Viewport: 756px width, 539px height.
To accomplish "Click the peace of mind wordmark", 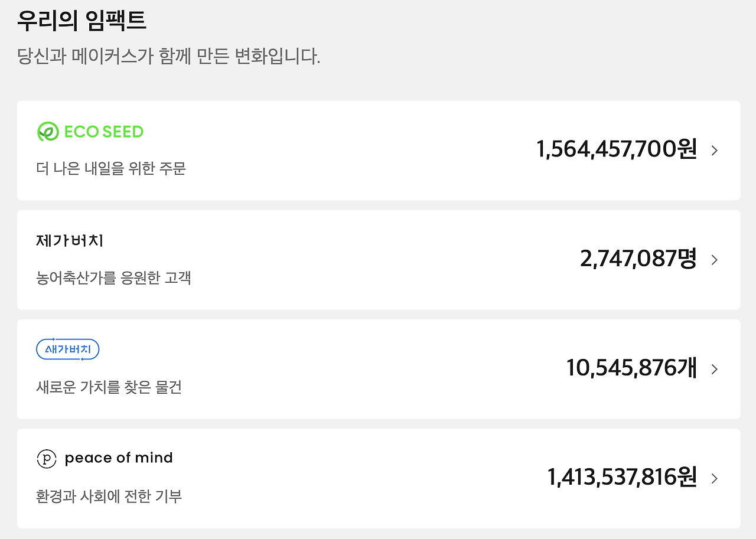I will point(119,458).
